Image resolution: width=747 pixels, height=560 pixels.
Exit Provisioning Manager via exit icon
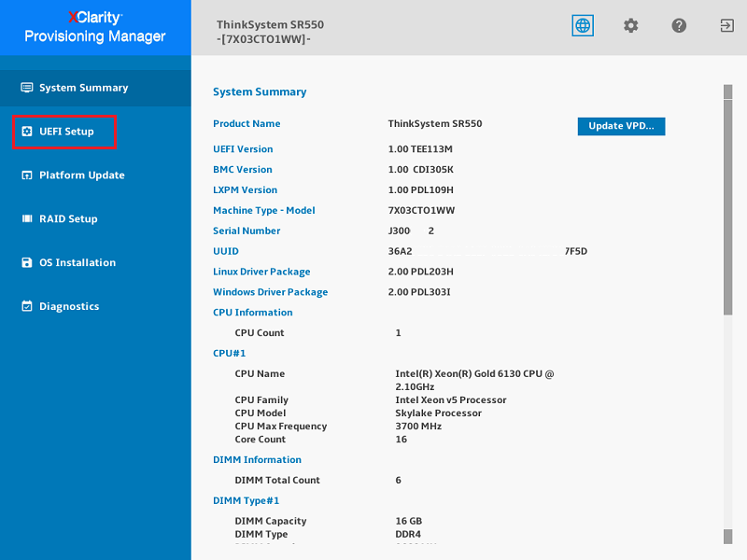point(726,26)
